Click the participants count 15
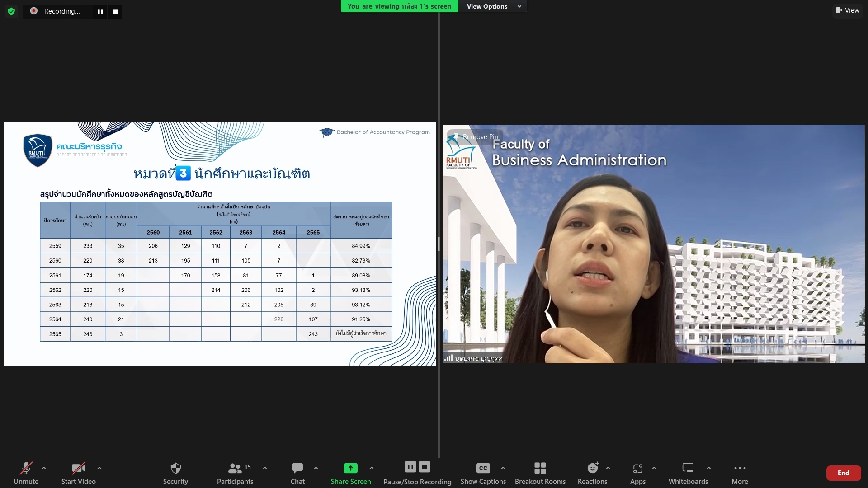The image size is (868, 488). [248, 467]
